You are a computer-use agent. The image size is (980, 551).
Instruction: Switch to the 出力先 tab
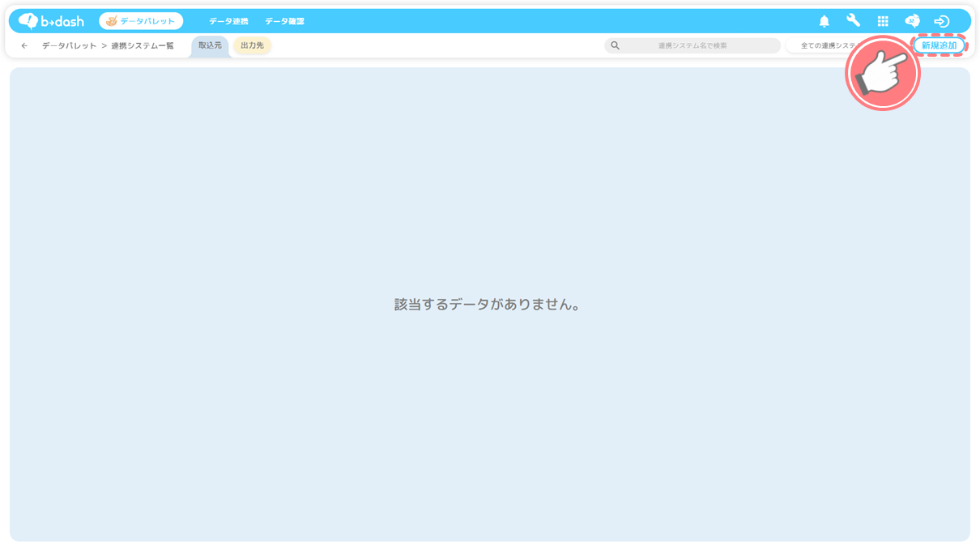252,46
